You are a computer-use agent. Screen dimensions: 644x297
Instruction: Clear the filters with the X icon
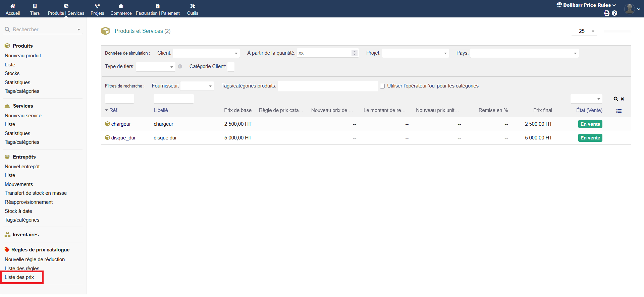tap(623, 99)
